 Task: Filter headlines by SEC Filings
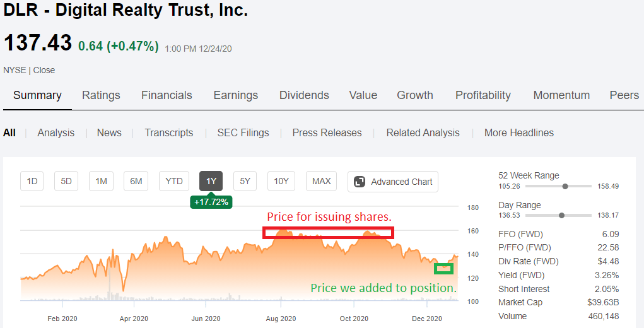click(x=243, y=133)
